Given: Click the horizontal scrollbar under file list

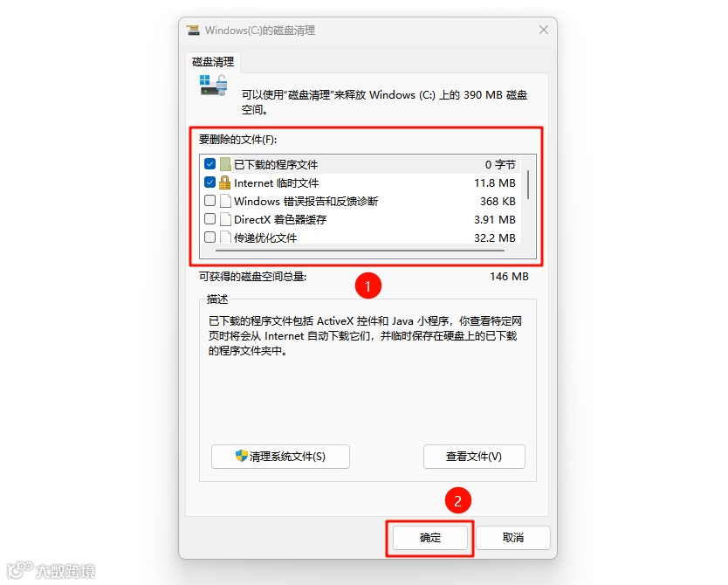Looking at the screenshot, I should (361, 251).
